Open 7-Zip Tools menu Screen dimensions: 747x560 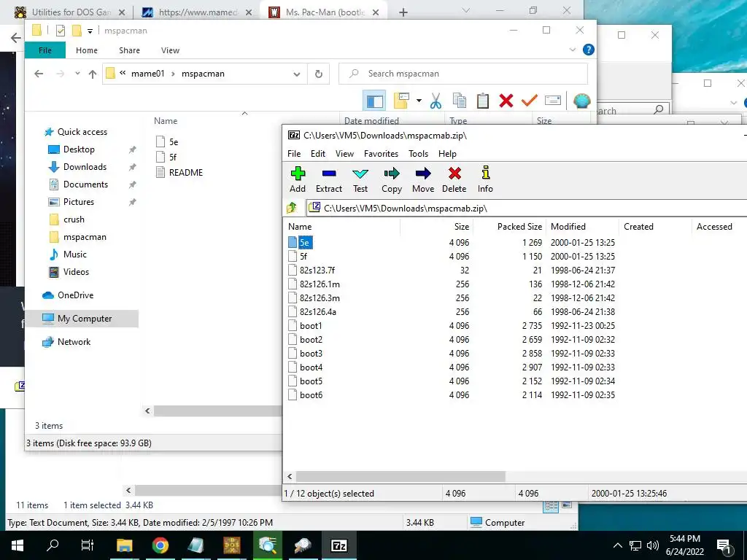coord(418,153)
